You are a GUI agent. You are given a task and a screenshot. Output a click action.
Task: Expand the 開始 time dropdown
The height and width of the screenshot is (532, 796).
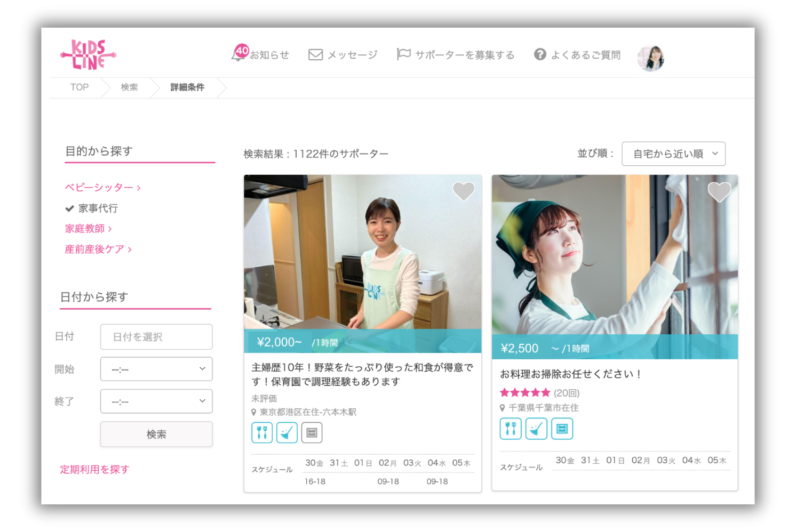(x=156, y=369)
